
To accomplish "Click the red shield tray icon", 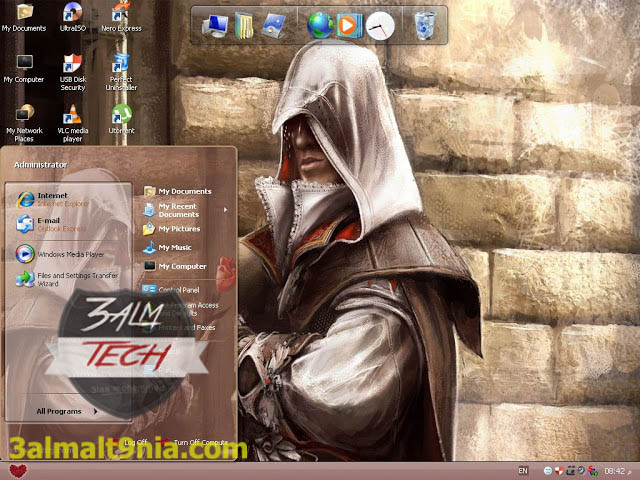I will 559,471.
